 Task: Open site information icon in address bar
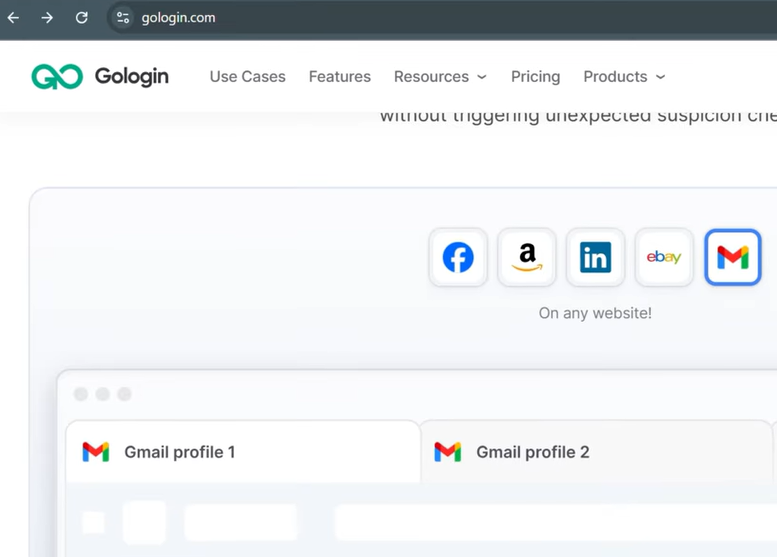pyautogui.click(x=123, y=18)
